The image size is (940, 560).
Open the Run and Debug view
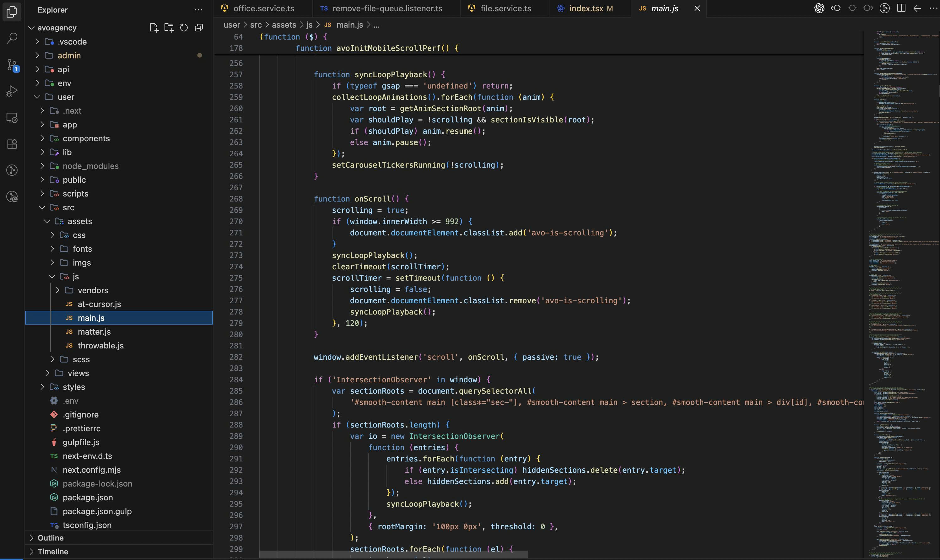[x=12, y=91]
